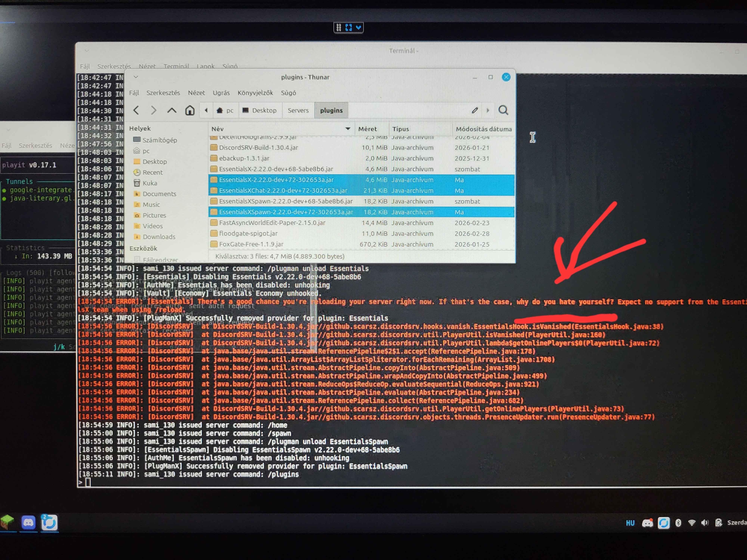Open Wi-Fi network tray icon
The width and height of the screenshot is (747, 560).
coord(692,523)
